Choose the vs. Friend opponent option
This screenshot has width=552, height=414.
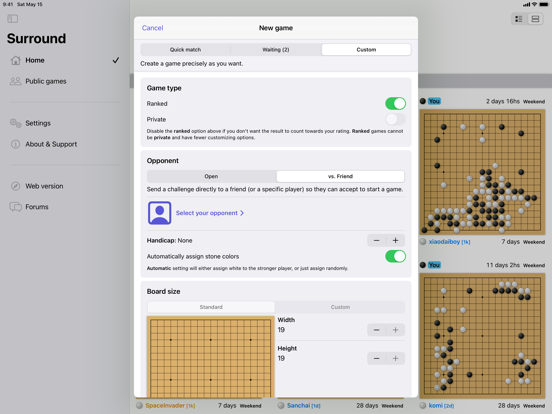coord(340,176)
